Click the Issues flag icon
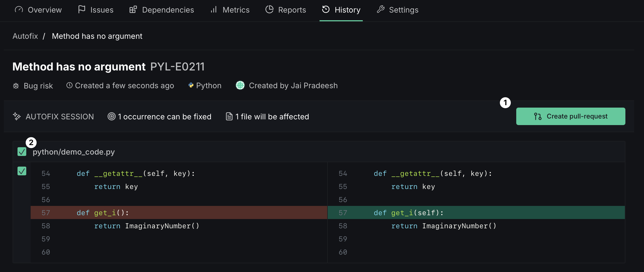 82,10
